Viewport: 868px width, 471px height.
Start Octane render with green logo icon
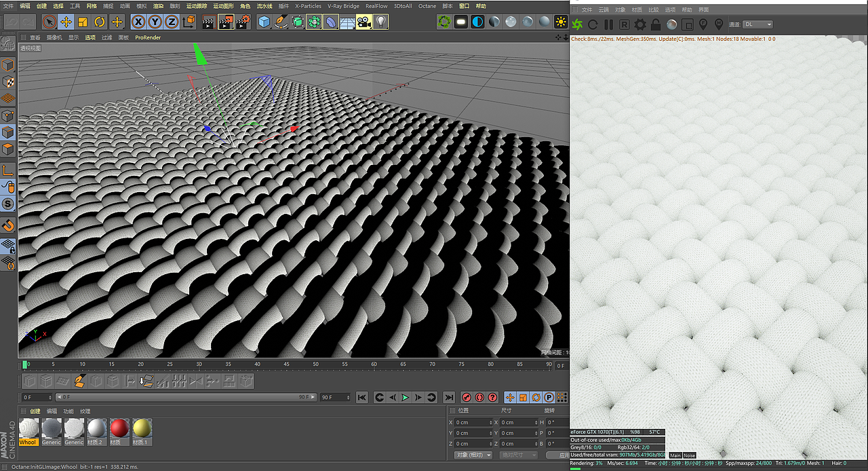[x=577, y=24]
